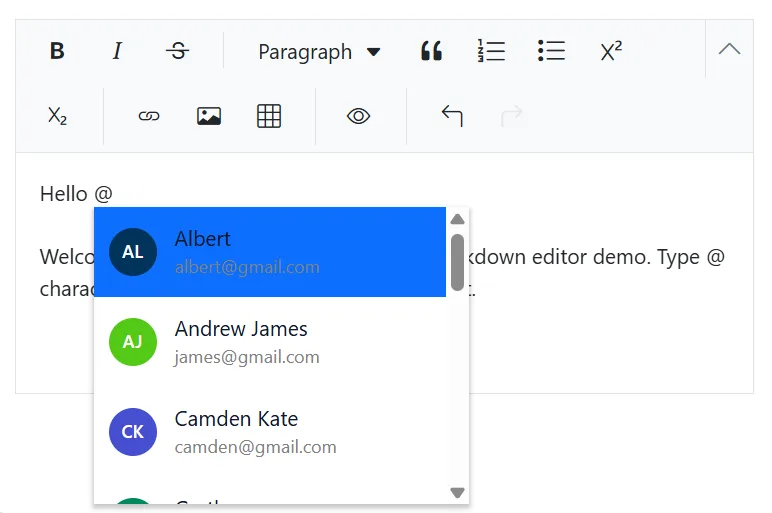The image size is (772, 513).
Task: Create a numbered list
Action: (491, 51)
